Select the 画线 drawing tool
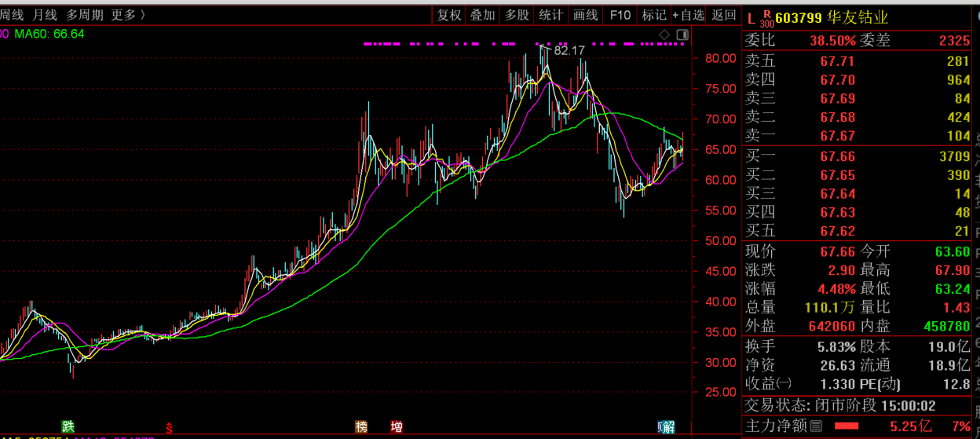980x439 pixels. click(x=586, y=15)
